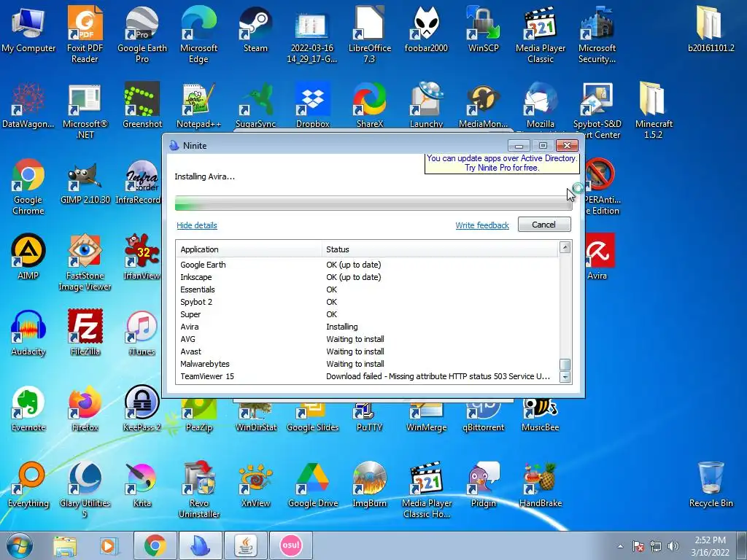Select the AVG row in list
Image resolution: width=747 pixels, height=560 pixels.
(x=368, y=339)
